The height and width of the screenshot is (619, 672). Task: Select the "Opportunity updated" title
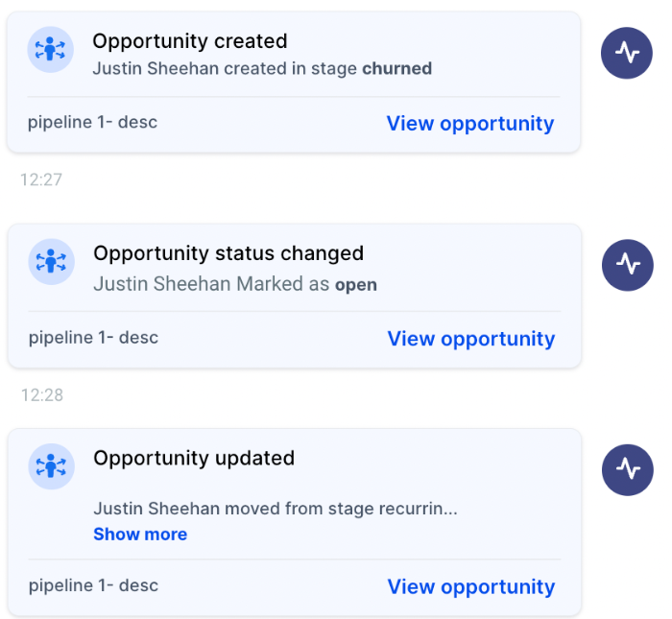tap(194, 458)
